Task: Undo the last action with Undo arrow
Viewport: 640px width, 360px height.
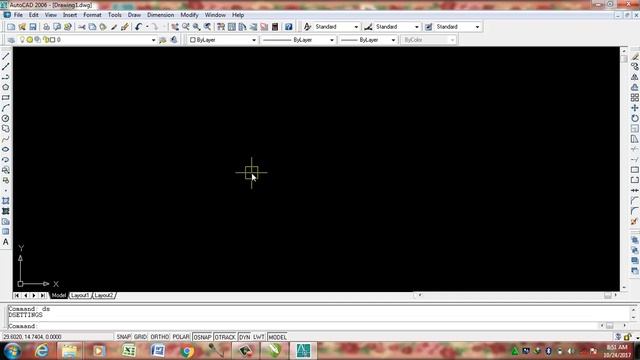Action: click(138, 27)
